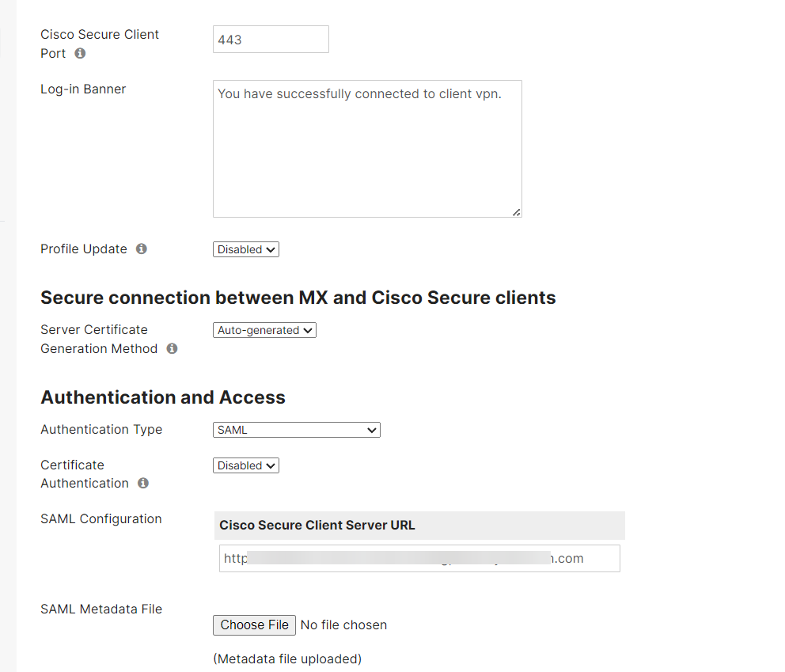This screenshot has width=785, height=672.
Task: View the Profile Update info tooltip
Action: (x=141, y=249)
